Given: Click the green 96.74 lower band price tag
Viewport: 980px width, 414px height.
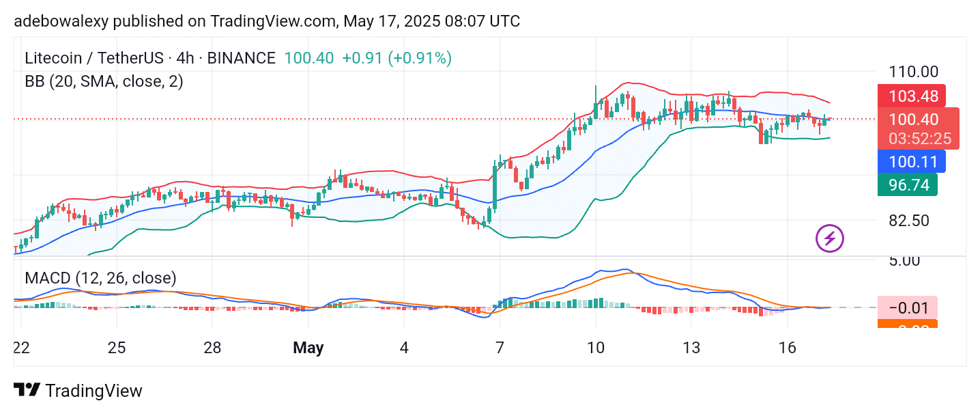Looking at the screenshot, I should point(907,184).
